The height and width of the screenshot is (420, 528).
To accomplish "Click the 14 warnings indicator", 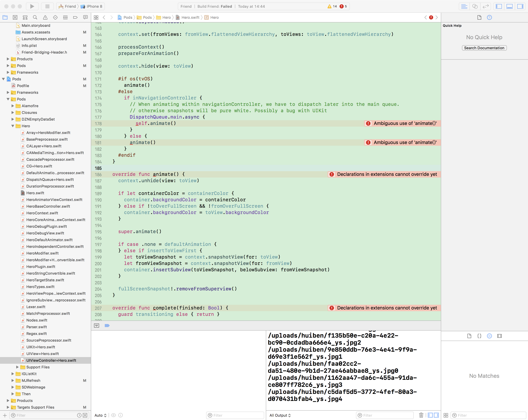I will tap(332, 6).
